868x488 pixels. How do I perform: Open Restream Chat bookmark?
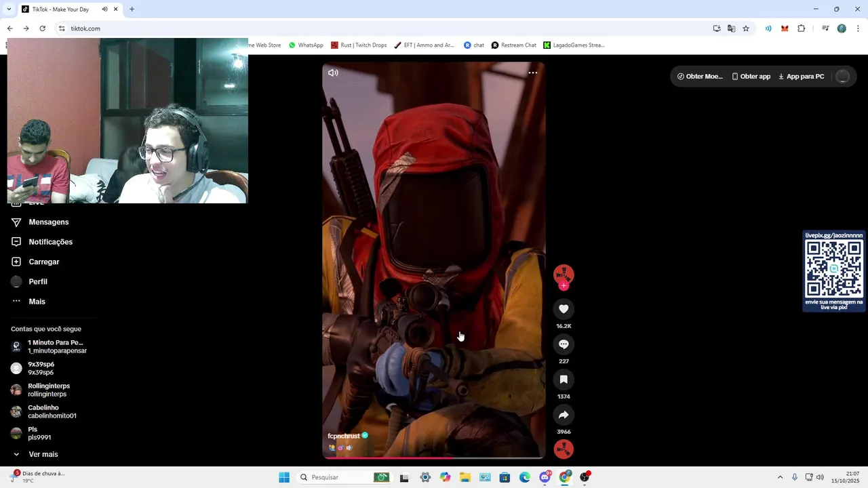[513, 45]
